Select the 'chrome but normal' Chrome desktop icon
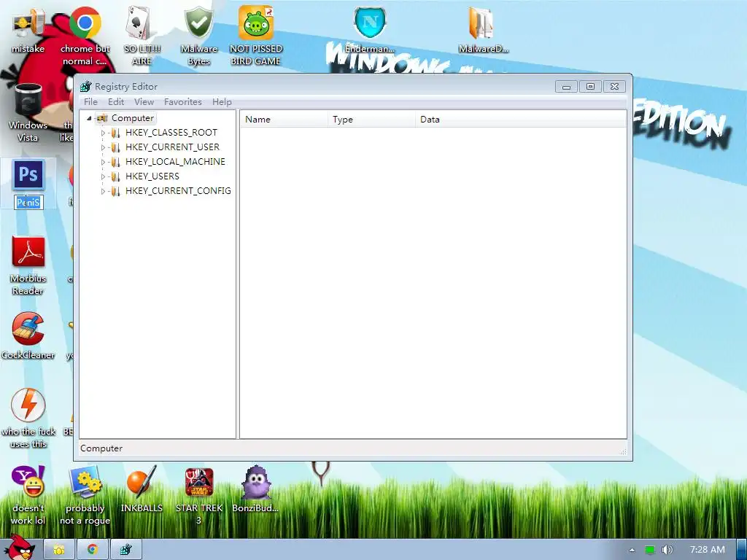747x560 pixels. pyautogui.click(x=85, y=36)
